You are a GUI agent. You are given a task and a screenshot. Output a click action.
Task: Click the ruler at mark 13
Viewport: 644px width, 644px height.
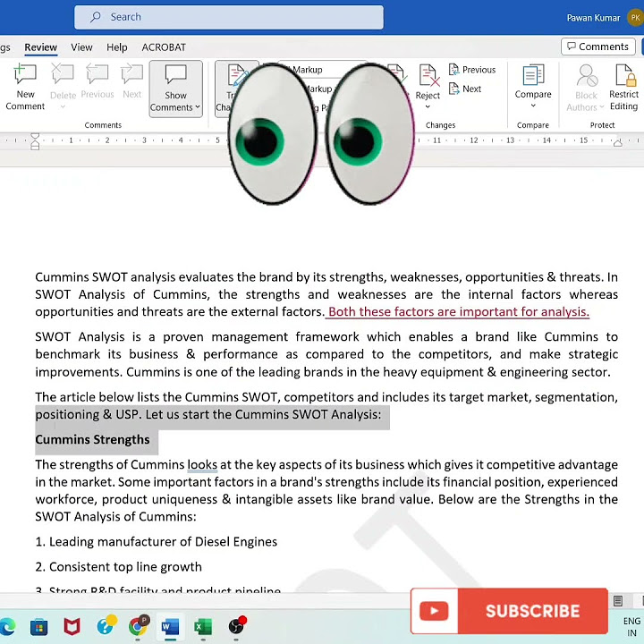click(x=510, y=140)
